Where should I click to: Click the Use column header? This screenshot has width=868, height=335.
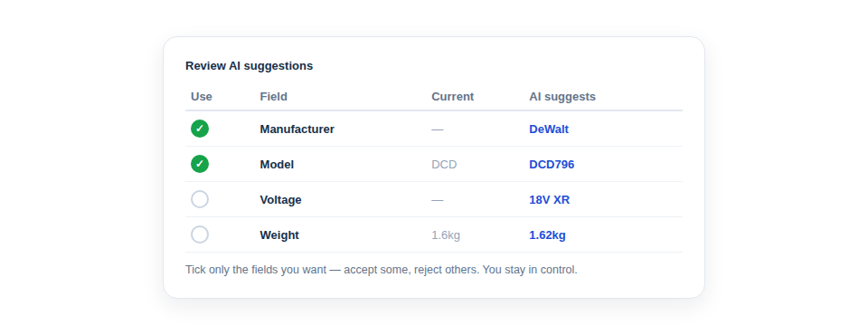point(202,97)
